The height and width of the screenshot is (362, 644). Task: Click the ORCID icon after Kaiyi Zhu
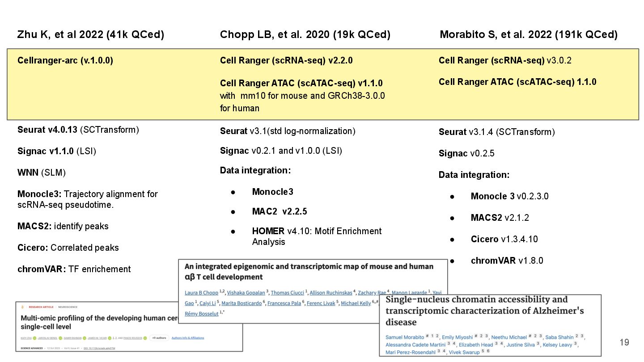click(x=34, y=338)
